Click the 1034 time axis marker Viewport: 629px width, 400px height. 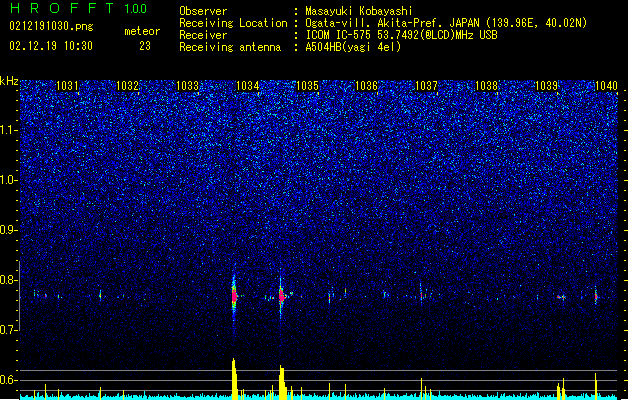(x=248, y=86)
